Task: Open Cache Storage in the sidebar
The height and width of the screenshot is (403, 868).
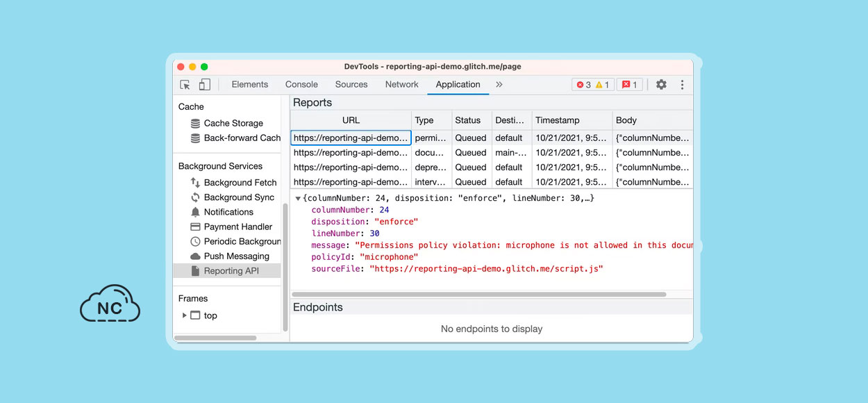Action: (x=233, y=123)
